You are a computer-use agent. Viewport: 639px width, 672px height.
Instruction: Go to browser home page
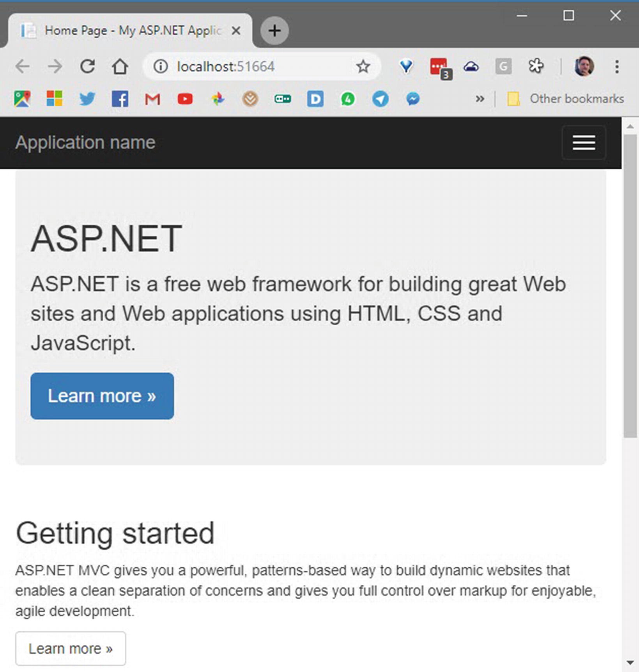coord(120,67)
